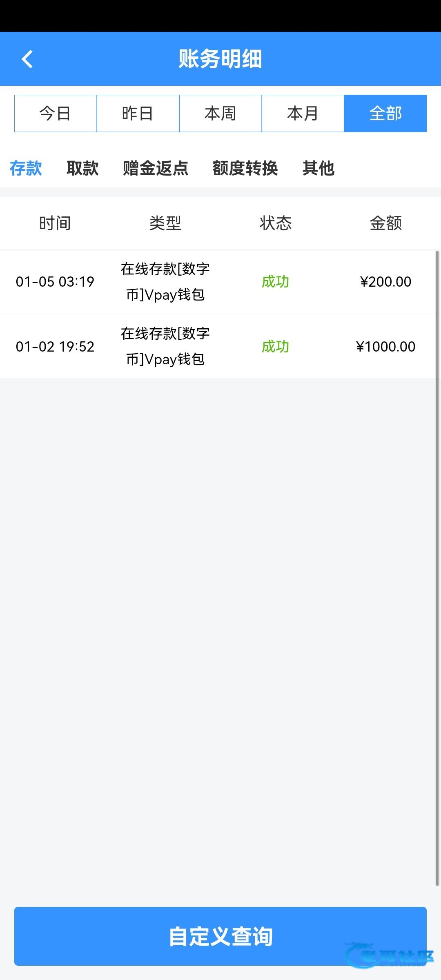Click the ¥200.00 amount entry

coord(385,282)
